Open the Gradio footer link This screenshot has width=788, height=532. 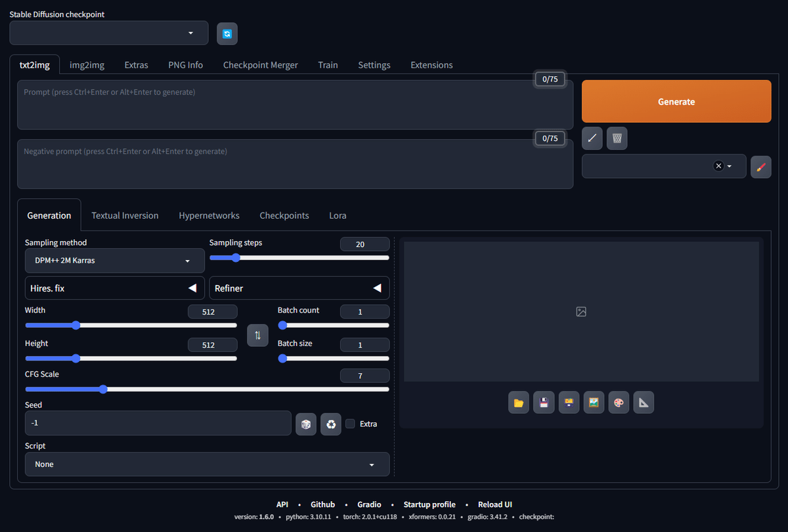pyautogui.click(x=369, y=504)
